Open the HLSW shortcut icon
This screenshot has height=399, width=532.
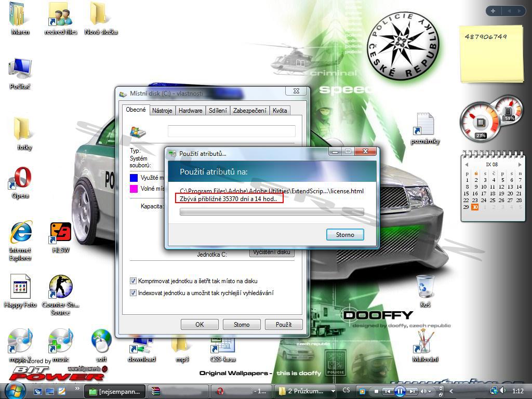pyautogui.click(x=60, y=237)
